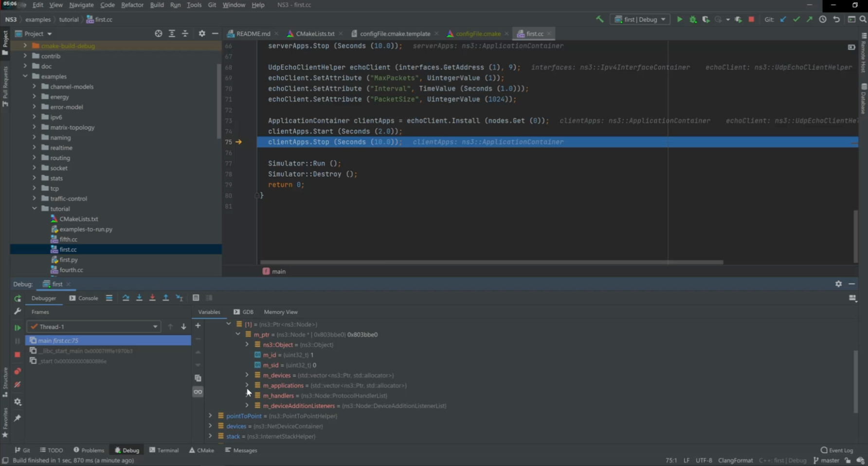Expand the cmake-build-debug folder
The height and width of the screenshot is (466, 868).
click(25, 46)
